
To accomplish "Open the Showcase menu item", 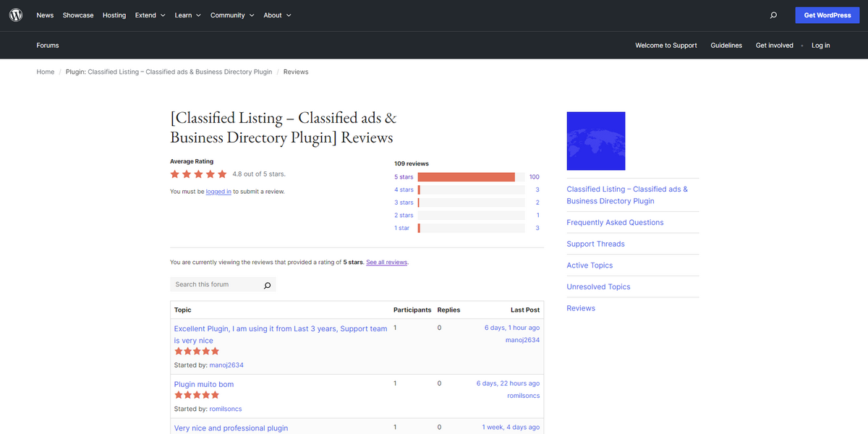I will pyautogui.click(x=78, y=15).
